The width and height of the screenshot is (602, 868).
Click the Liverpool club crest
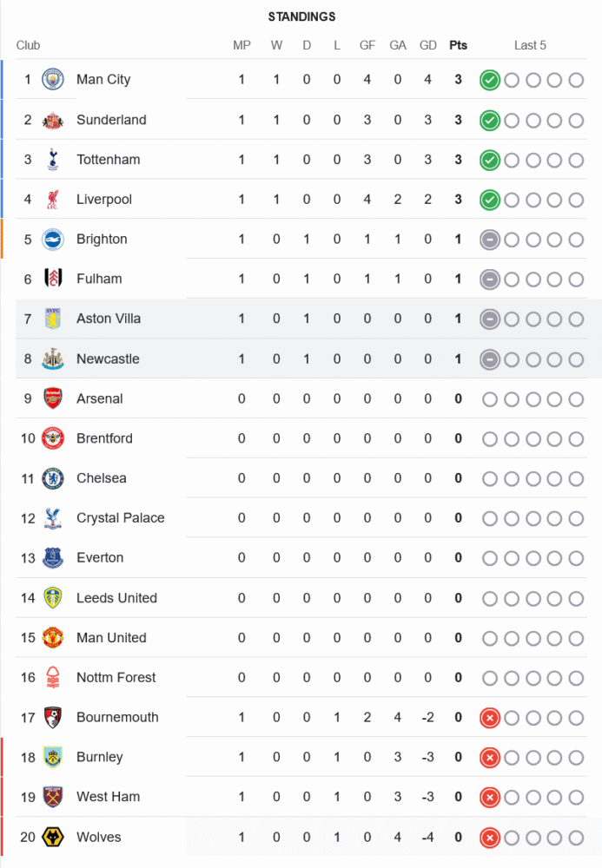[53, 200]
